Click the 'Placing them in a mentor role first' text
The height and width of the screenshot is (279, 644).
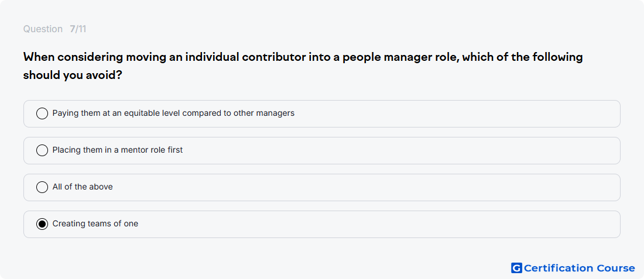[x=118, y=150]
